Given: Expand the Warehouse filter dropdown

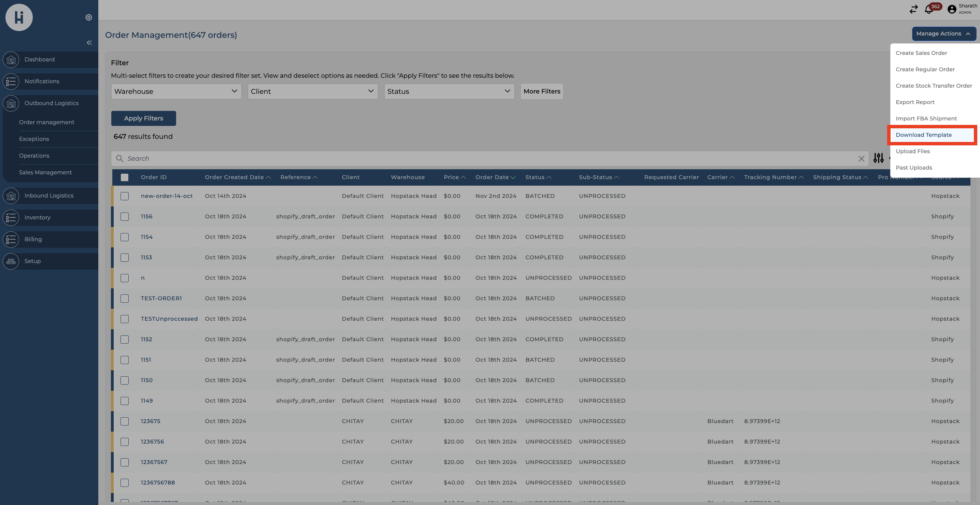Looking at the screenshot, I should coord(176,91).
